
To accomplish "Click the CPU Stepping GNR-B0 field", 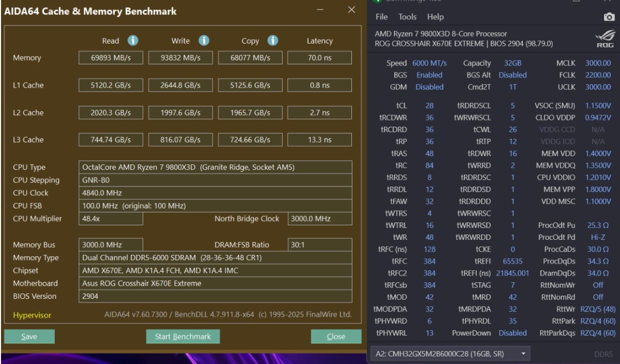I will tap(216, 180).
